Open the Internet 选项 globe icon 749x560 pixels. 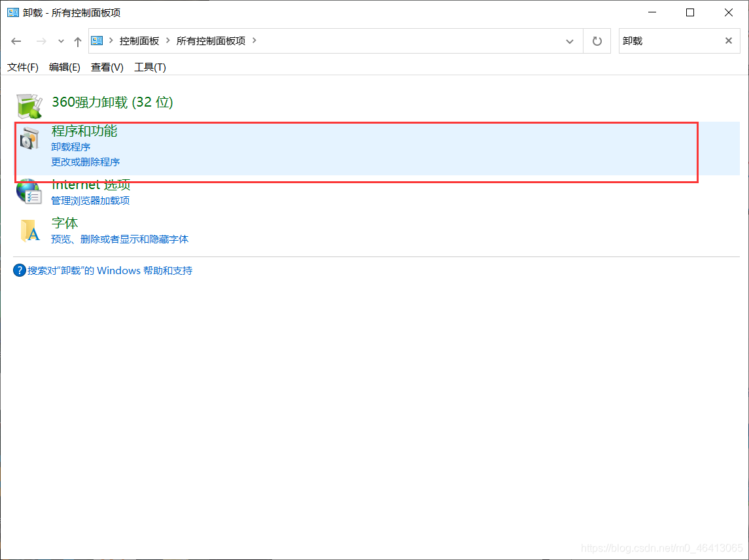[x=29, y=192]
